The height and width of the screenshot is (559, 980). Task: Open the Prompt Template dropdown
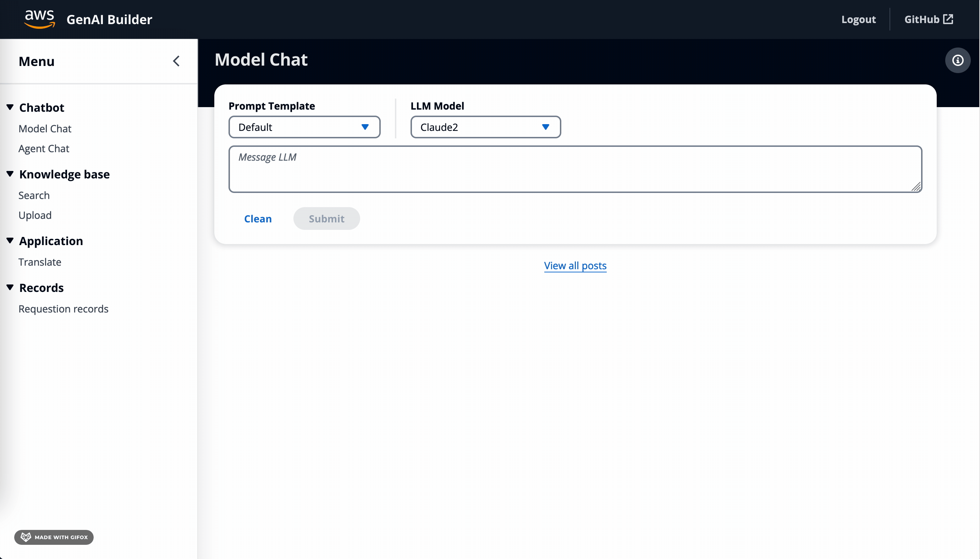tap(304, 127)
